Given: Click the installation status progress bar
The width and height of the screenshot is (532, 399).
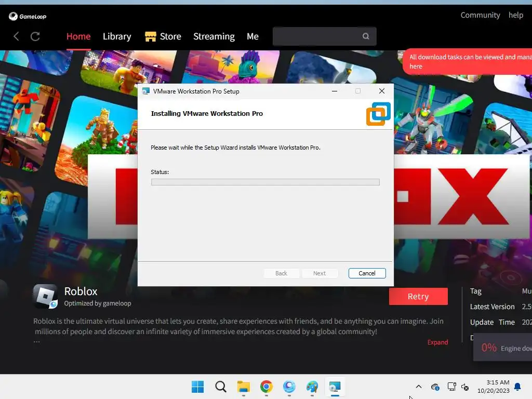Looking at the screenshot, I should pos(265,182).
